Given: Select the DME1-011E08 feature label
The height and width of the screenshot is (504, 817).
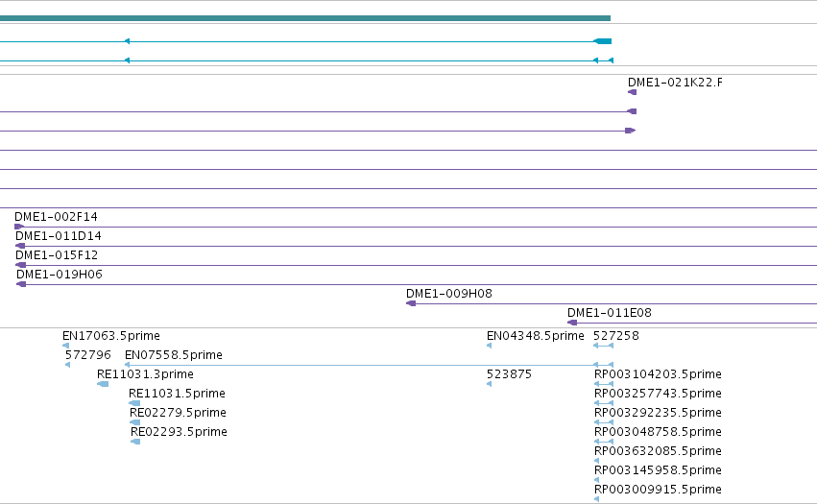Looking at the screenshot, I should [610, 313].
